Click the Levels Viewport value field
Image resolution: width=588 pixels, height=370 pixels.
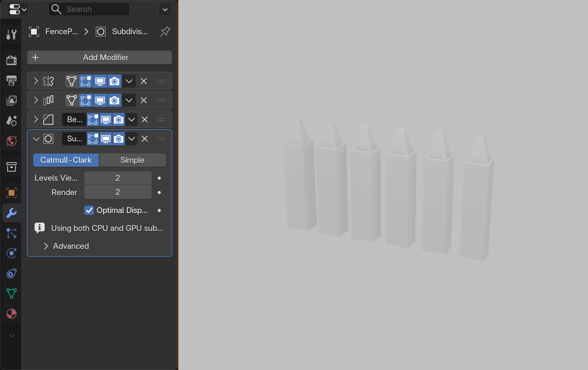(x=118, y=178)
